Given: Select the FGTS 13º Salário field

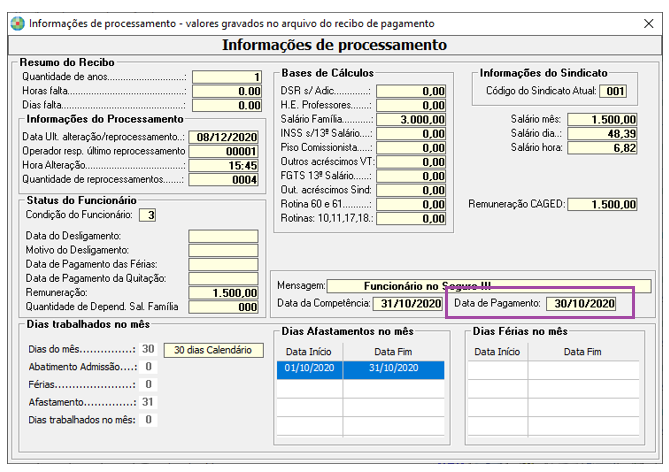Looking at the screenshot, I should pos(411,176).
